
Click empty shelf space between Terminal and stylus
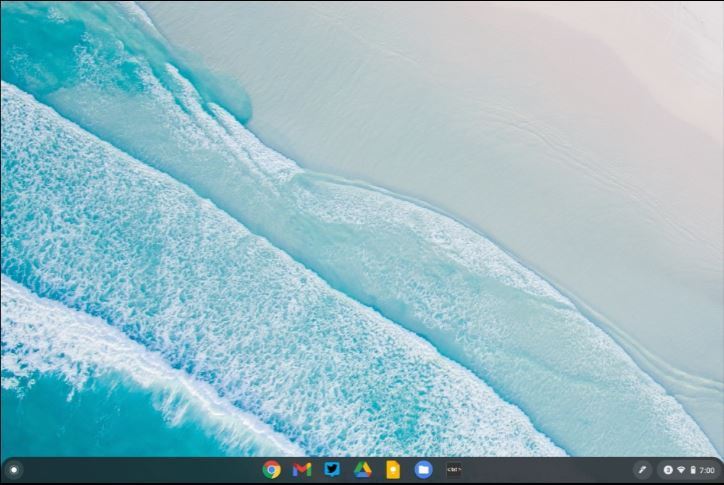pyautogui.click(x=550, y=469)
